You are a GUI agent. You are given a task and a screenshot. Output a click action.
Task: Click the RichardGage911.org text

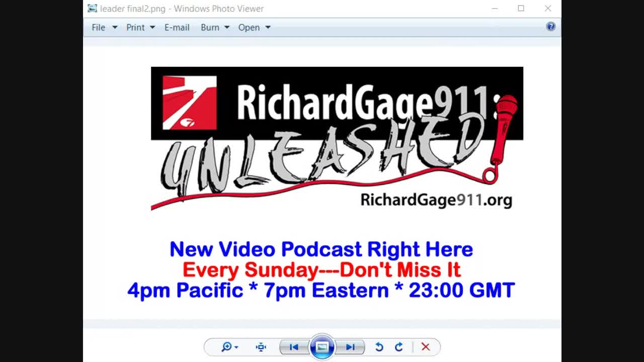coord(436,200)
